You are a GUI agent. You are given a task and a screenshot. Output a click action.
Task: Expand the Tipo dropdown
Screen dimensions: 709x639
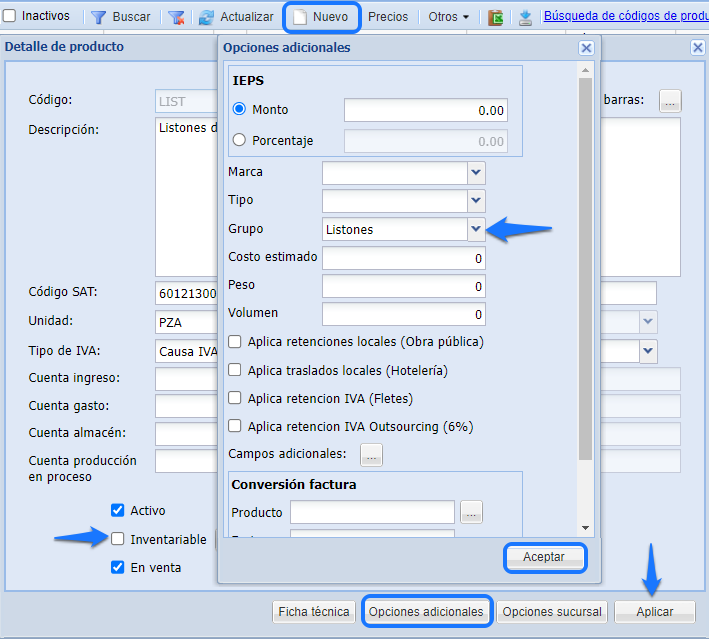point(476,200)
